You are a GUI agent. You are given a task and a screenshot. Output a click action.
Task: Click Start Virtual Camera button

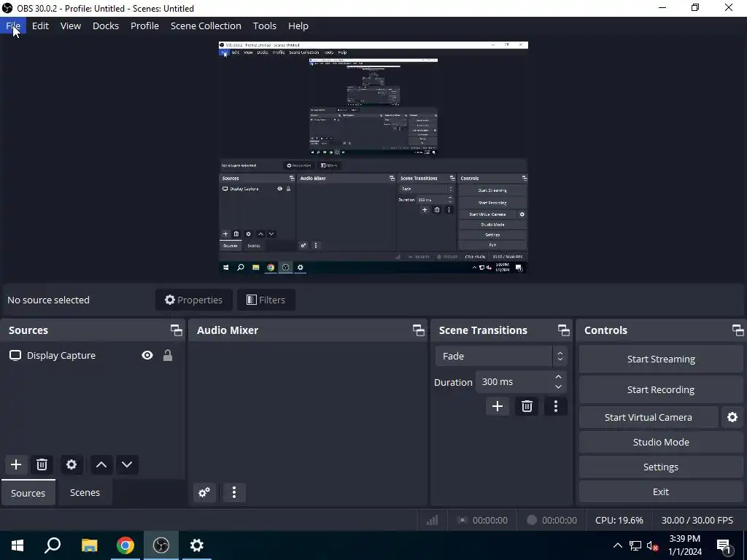pyautogui.click(x=649, y=417)
